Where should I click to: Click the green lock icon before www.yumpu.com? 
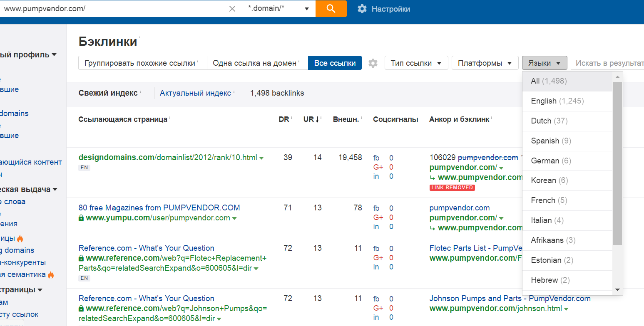(81, 217)
